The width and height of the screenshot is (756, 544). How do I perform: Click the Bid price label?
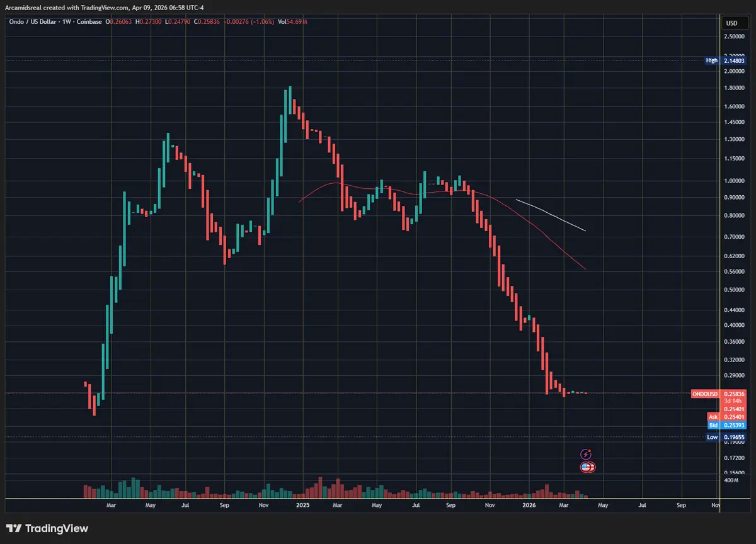(x=713, y=425)
